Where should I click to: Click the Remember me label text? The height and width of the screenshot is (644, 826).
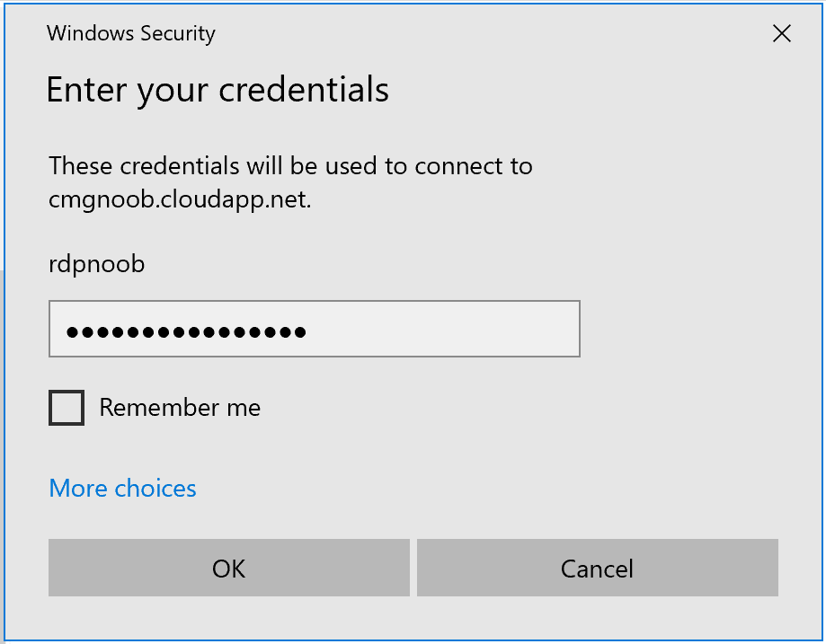[x=180, y=408]
